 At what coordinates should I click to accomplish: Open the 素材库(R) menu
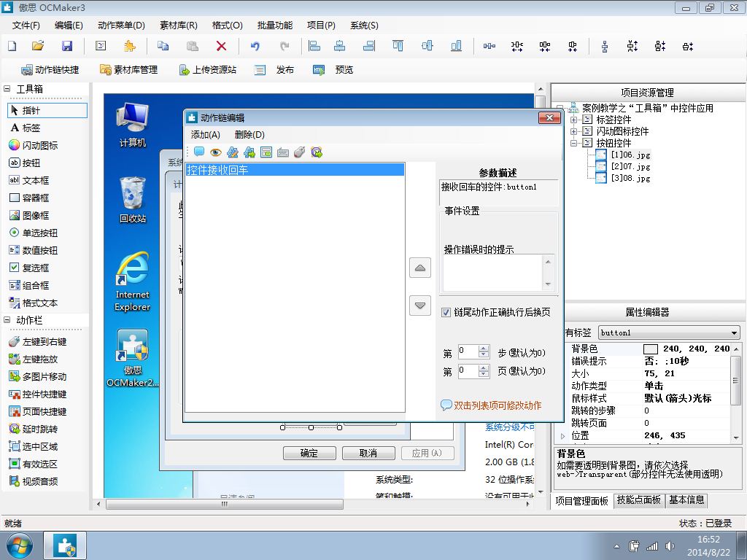(179, 26)
